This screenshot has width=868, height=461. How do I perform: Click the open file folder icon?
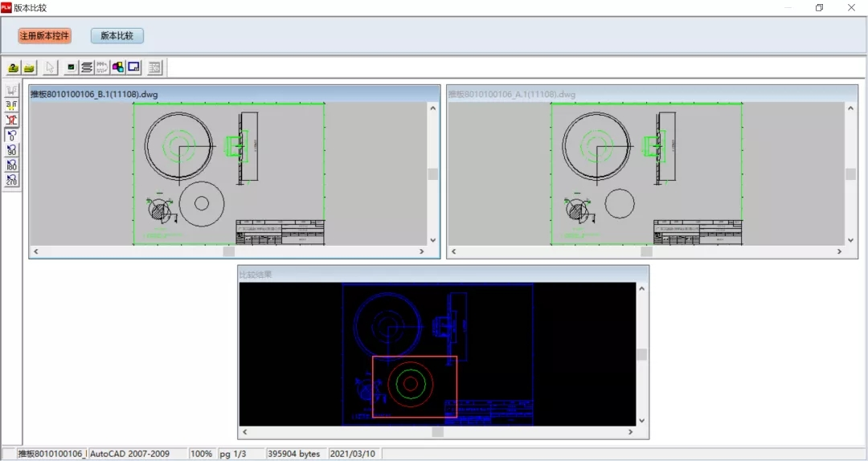pos(13,67)
